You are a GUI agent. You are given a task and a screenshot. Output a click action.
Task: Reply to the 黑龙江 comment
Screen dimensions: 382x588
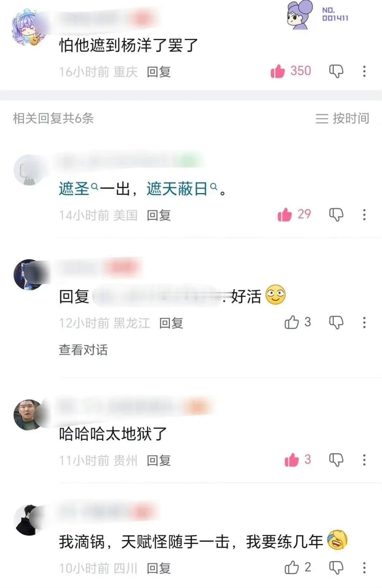point(171,323)
